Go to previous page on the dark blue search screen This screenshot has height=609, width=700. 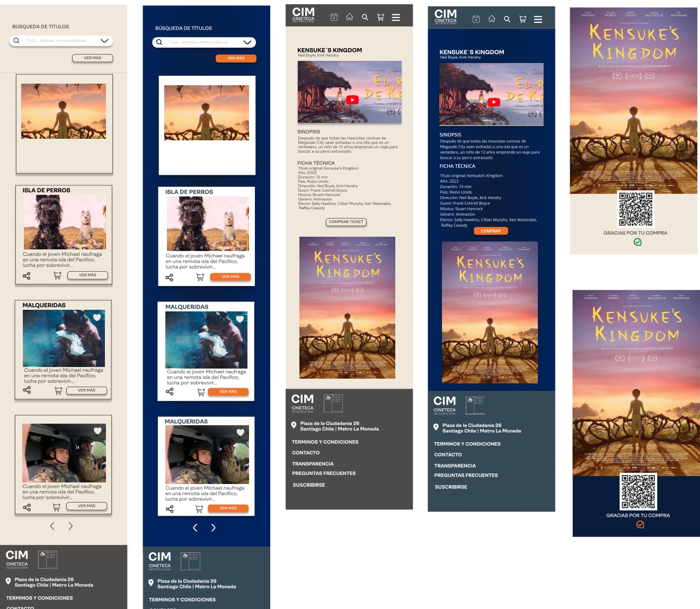(x=195, y=527)
